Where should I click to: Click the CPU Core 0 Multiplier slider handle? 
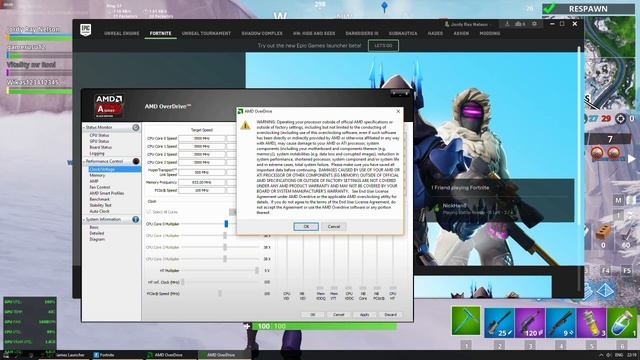[x=226, y=224]
